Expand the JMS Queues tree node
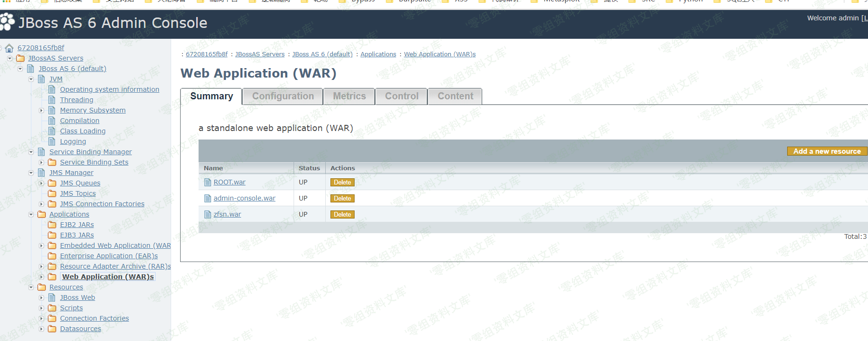Image resolution: width=868 pixels, height=341 pixels. (x=42, y=183)
